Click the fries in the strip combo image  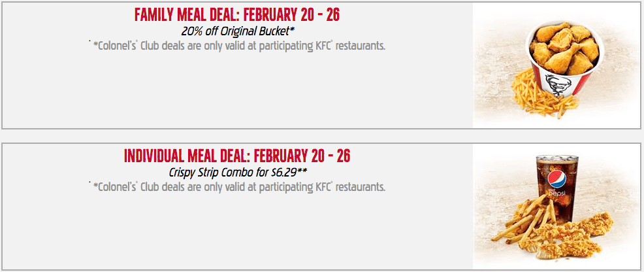pos(523,218)
